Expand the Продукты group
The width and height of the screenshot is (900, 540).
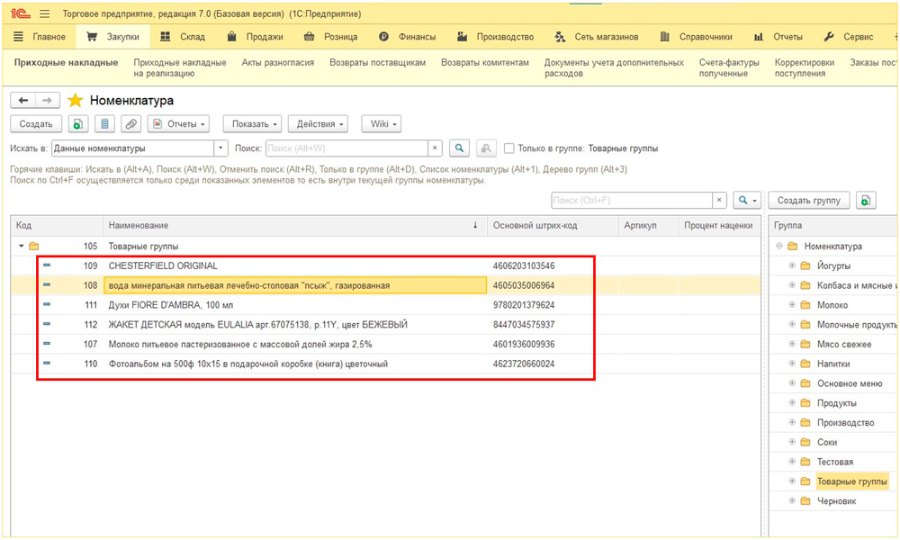792,402
